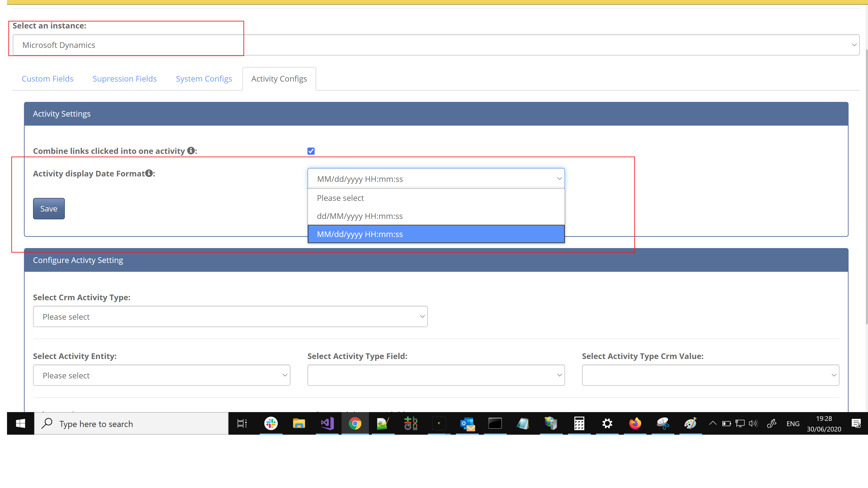Open Slack from the taskbar
The image size is (868, 488).
[271, 423]
